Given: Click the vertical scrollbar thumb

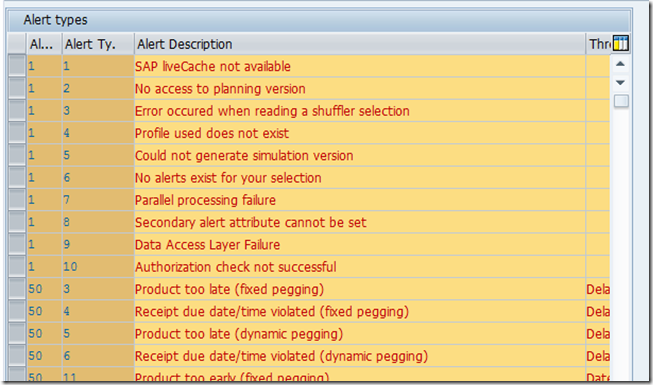Looking at the screenshot, I should click(x=621, y=100).
